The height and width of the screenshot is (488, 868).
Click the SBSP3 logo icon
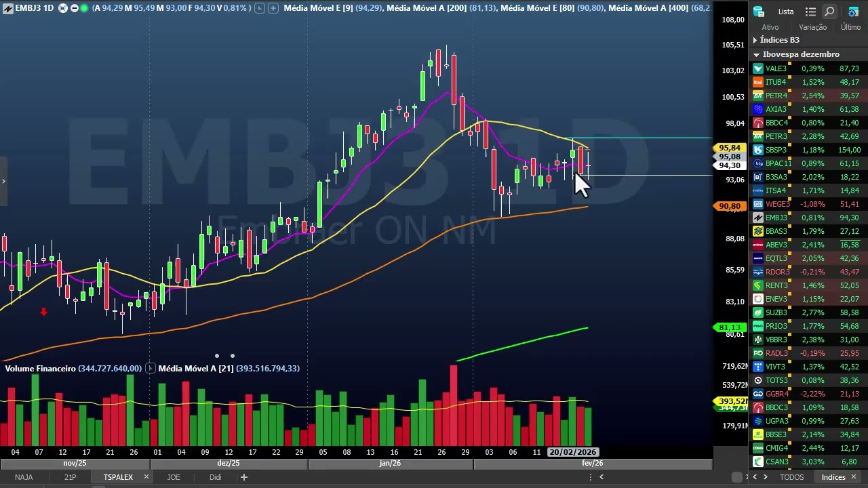click(758, 150)
